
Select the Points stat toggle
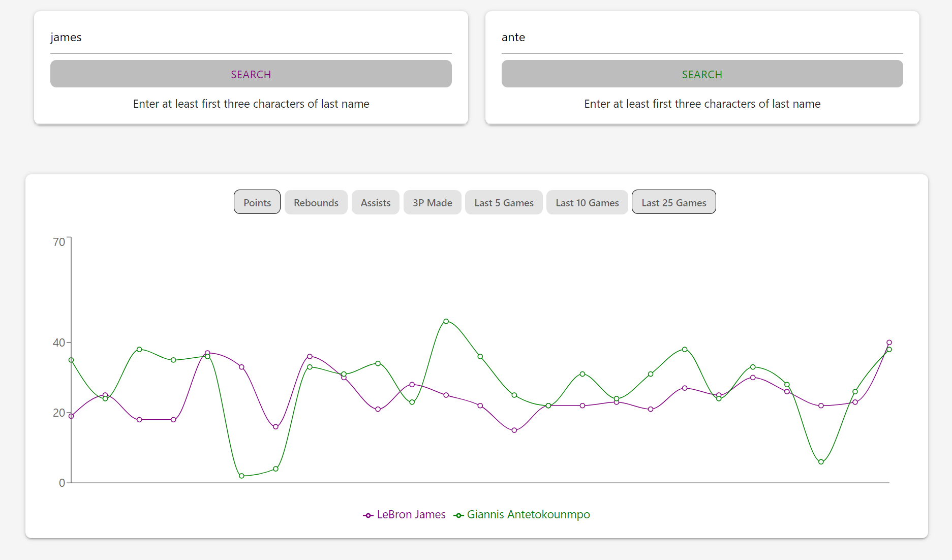pos(257,202)
